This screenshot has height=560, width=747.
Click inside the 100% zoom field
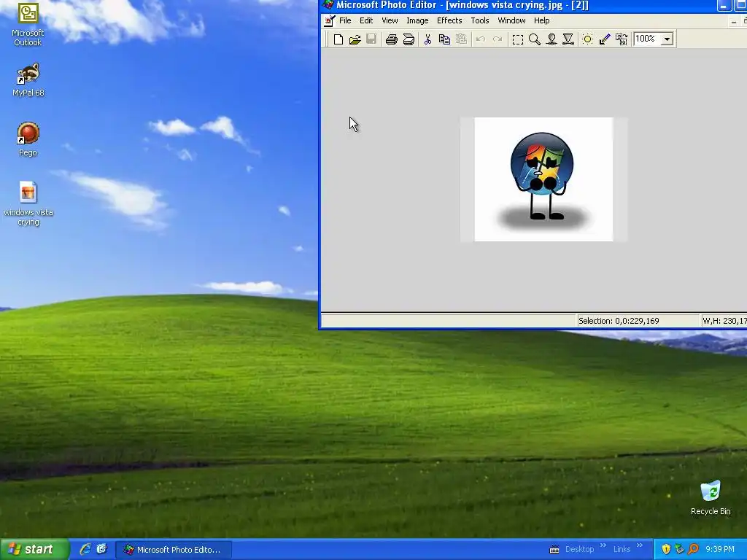[x=648, y=39]
